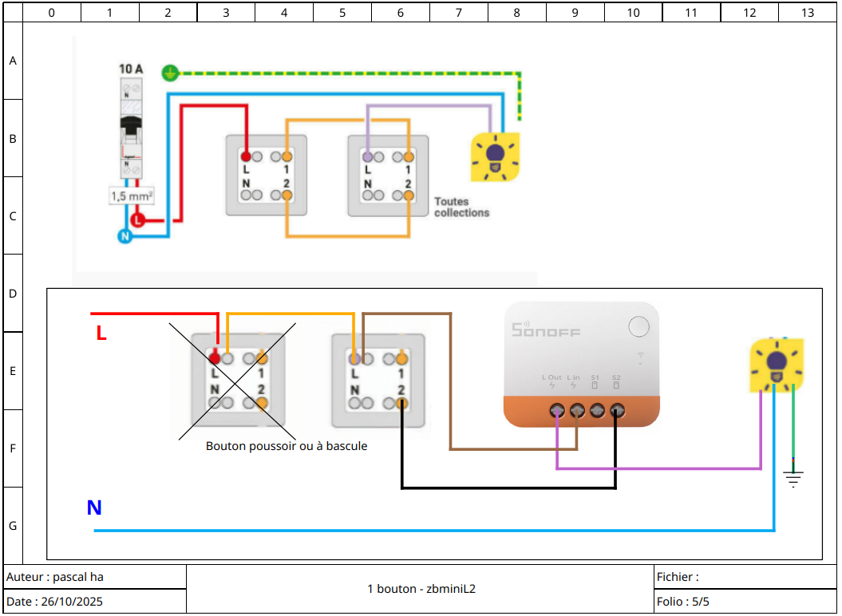842x616 pixels.
Task: Click the lower diagram's yellow lamp icon
Action: pos(777,365)
